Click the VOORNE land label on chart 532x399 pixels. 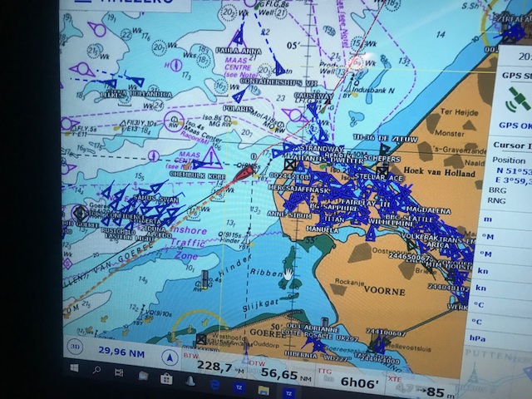[x=384, y=291]
